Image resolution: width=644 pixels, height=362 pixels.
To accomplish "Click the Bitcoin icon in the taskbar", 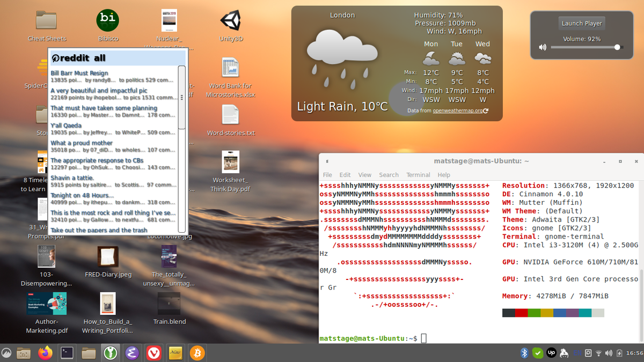I will [x=196, y=353].
